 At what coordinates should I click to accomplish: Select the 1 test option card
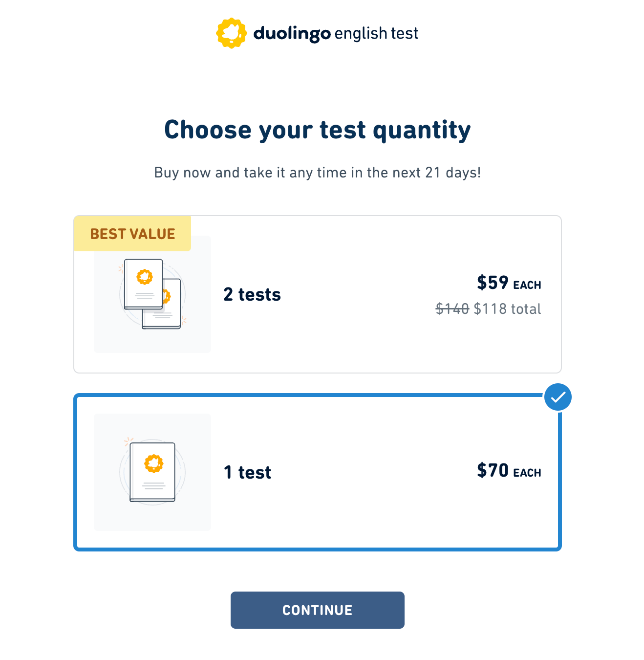point(318,472)
